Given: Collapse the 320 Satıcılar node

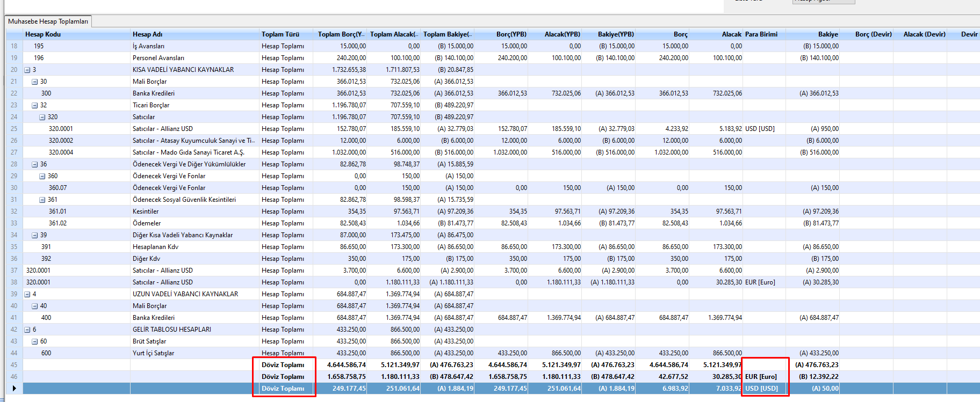Looking at the screenshot, I should (x=42, y=117).
